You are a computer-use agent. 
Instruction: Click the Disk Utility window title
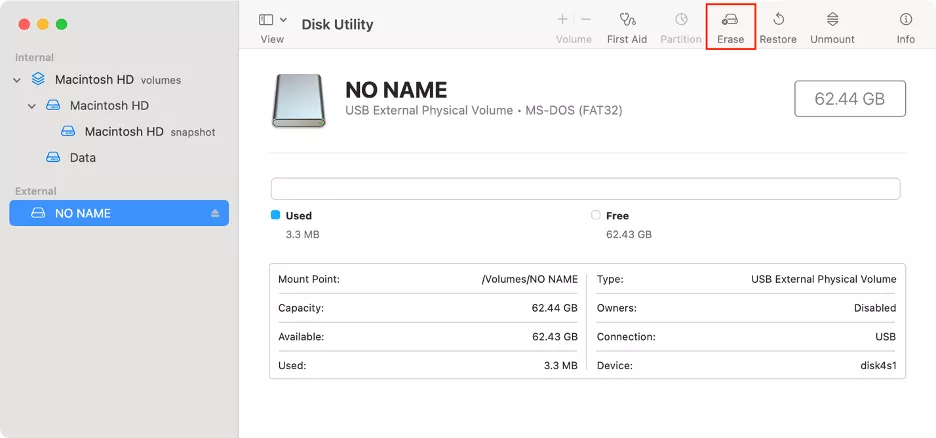pos(337,24)
